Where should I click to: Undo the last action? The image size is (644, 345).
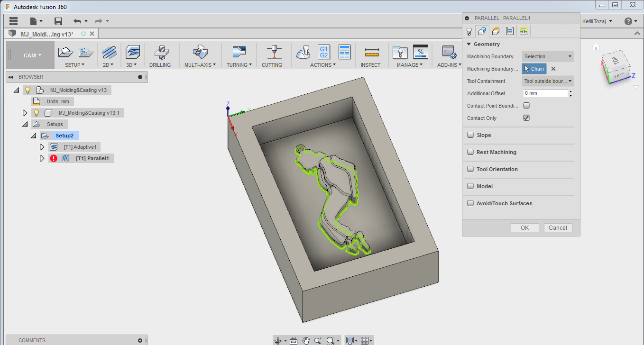click(x=77, y=21)
